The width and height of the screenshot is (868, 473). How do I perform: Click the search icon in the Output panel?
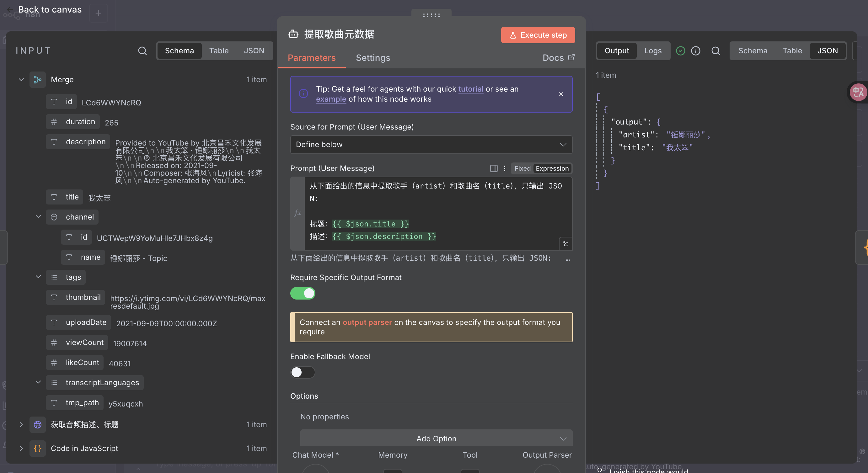(716, 51)
